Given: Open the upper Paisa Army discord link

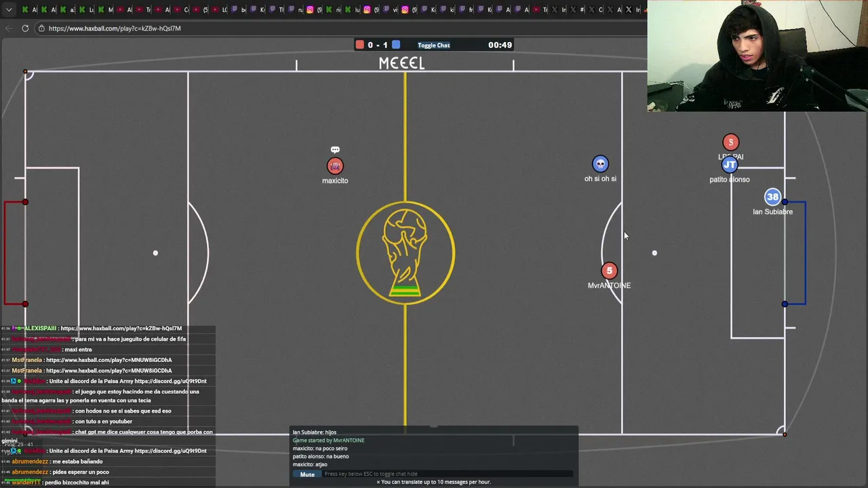Looking at the screenshot, I should click(170, 382).
